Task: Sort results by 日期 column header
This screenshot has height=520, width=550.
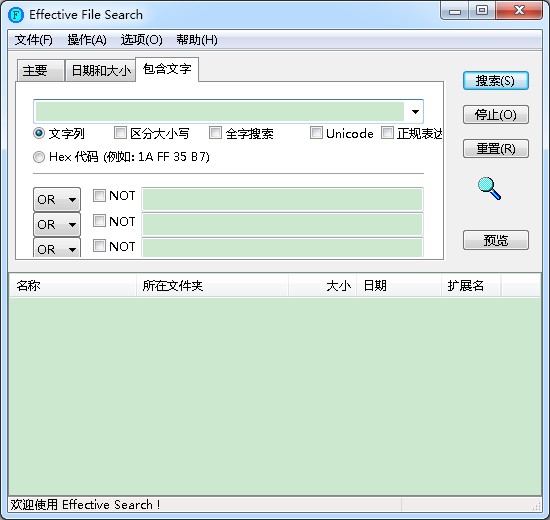Action: 399,286
